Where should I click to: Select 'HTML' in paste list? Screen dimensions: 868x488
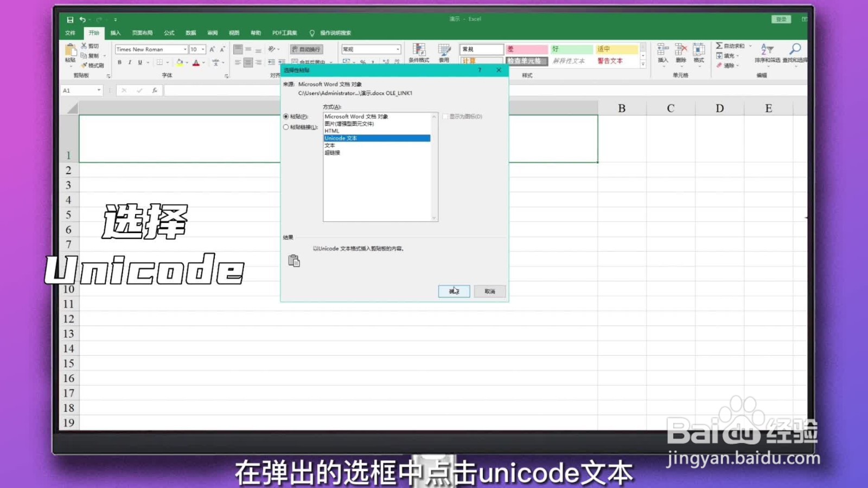tap(377, 131)
